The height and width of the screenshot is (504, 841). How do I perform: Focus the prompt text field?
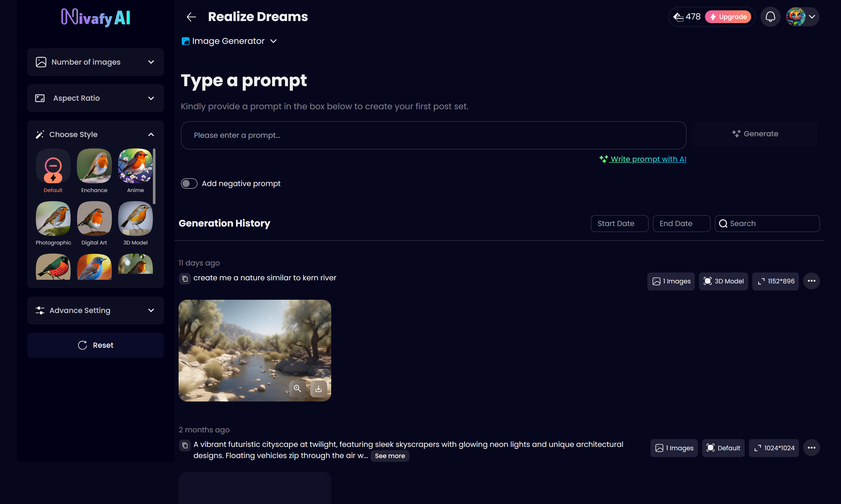[433, 135]
